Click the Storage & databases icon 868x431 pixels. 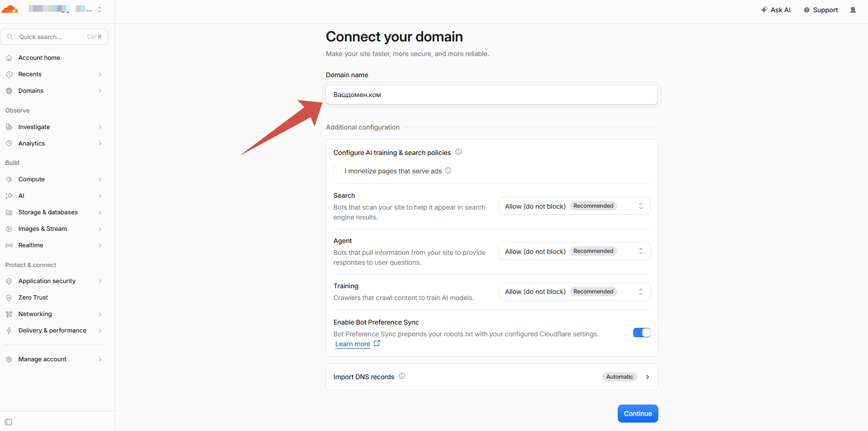coord(9,212)
